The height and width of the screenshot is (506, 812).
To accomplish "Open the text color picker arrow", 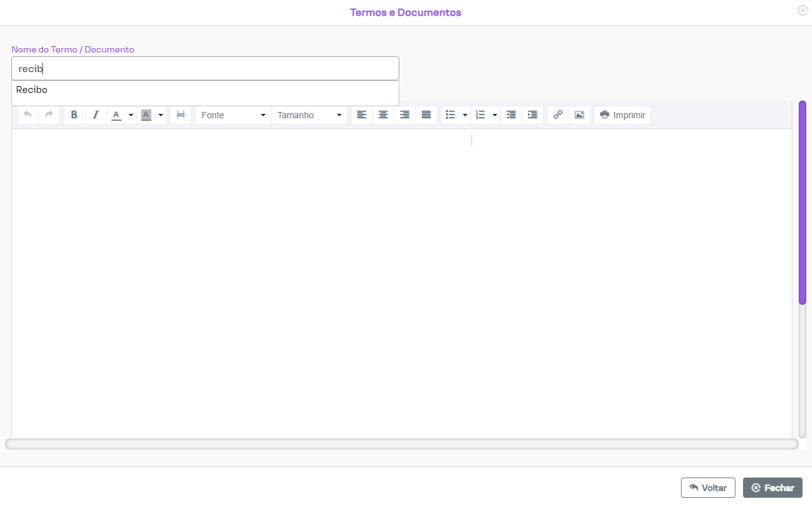I will 131,115.
